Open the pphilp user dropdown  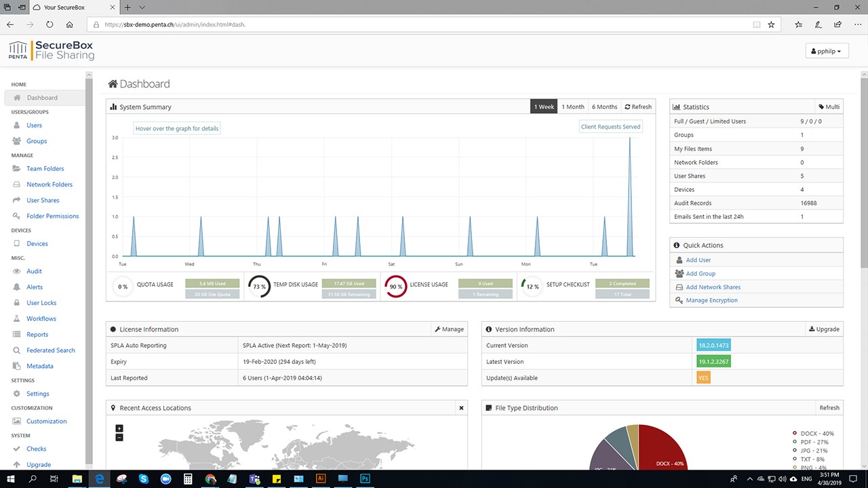827,52
